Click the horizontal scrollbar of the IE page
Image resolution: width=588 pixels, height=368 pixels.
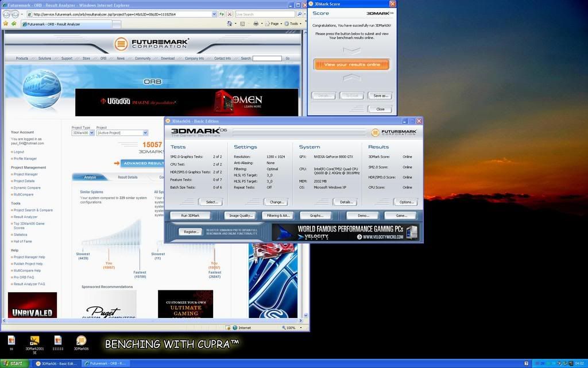pos(153,321)
